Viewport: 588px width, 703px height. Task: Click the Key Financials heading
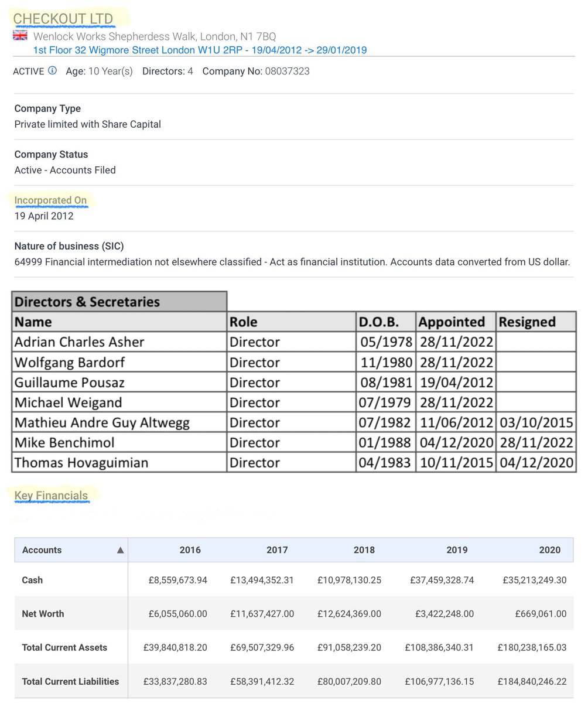[51, 496]
